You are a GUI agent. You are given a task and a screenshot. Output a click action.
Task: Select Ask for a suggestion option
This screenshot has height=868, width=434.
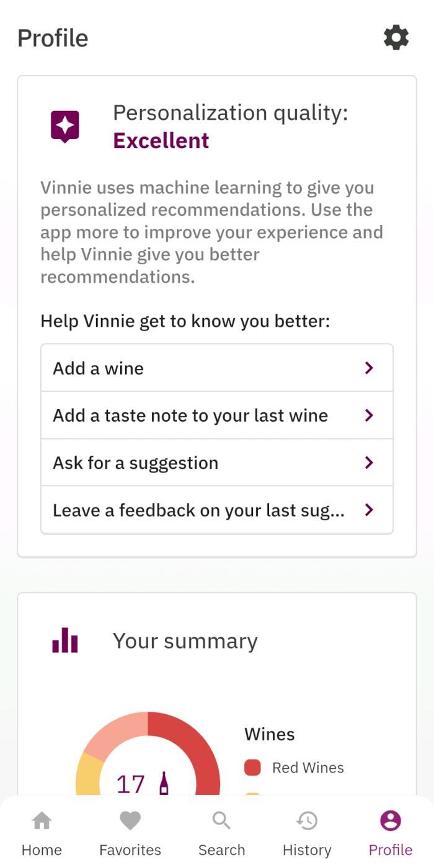135,463
